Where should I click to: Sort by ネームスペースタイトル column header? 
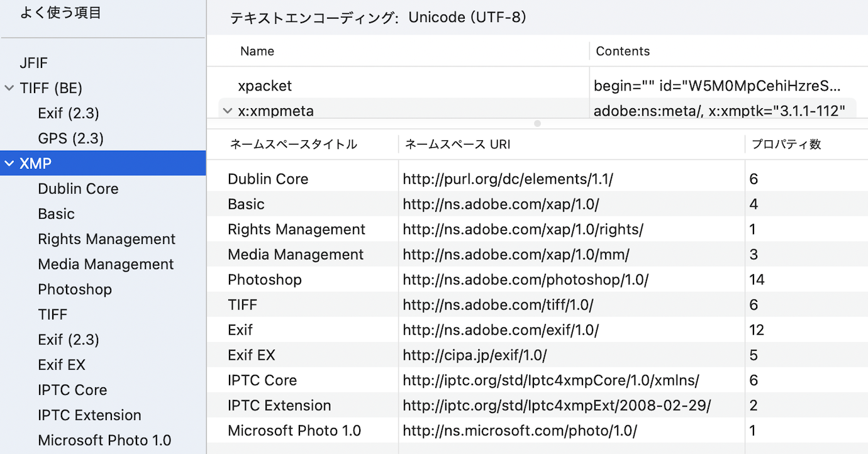[294, 145]
